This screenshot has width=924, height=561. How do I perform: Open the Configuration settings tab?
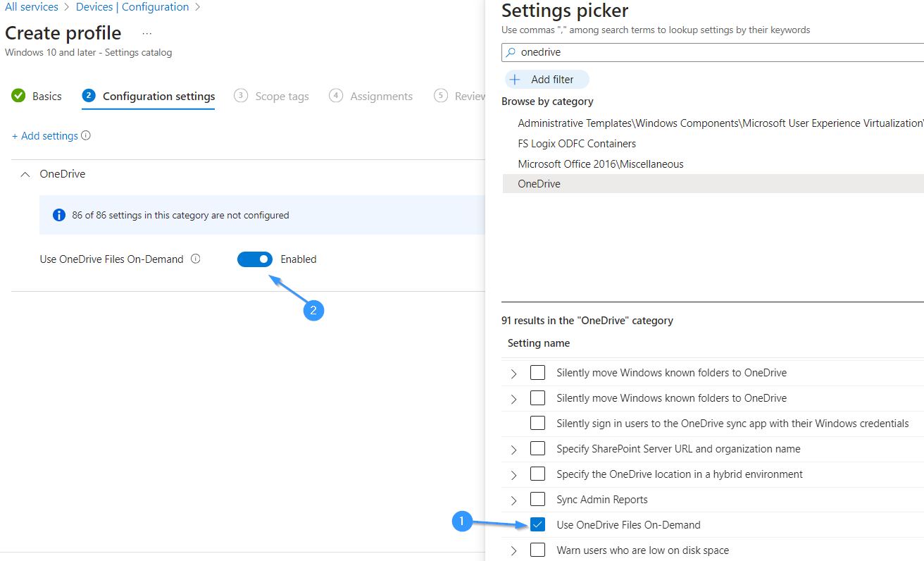(149, 96)
